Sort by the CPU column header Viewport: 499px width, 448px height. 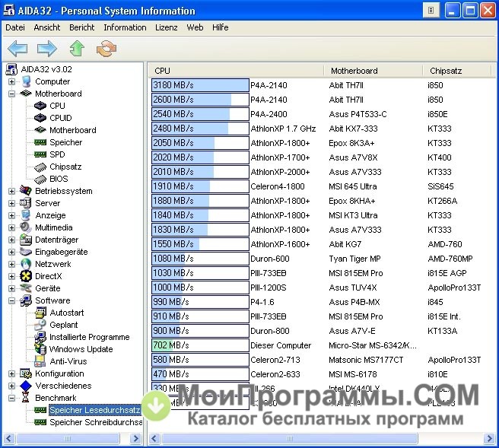(236, 71)
